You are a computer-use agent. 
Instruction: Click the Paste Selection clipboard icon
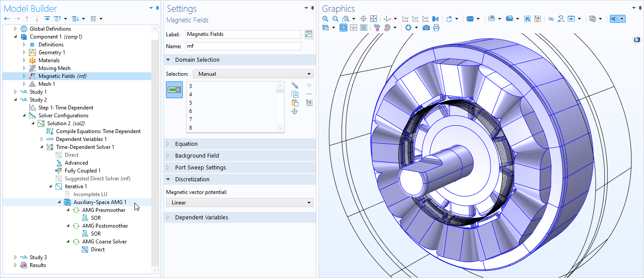click(x=295, y=103)
